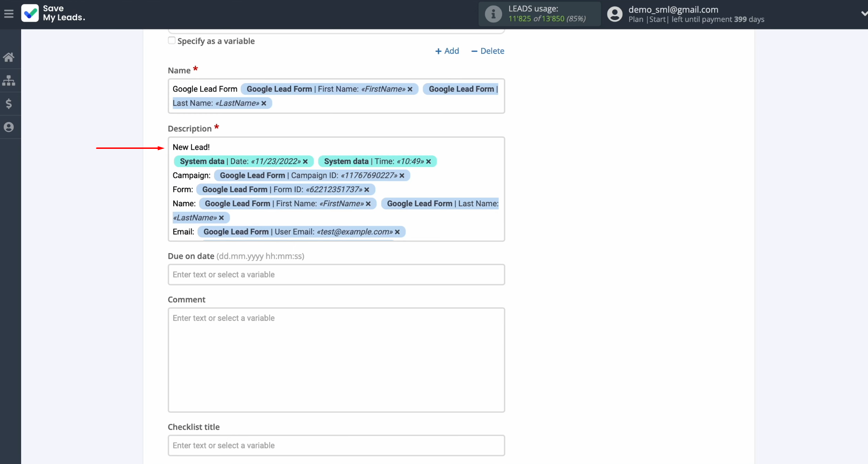Click the Due on date input field
868x464 pixels.
336,275
